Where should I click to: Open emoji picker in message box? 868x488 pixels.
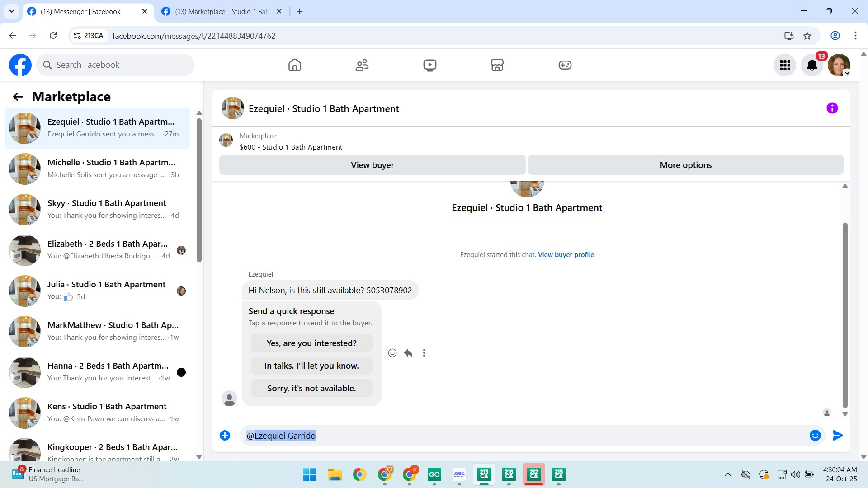[815, 436]
